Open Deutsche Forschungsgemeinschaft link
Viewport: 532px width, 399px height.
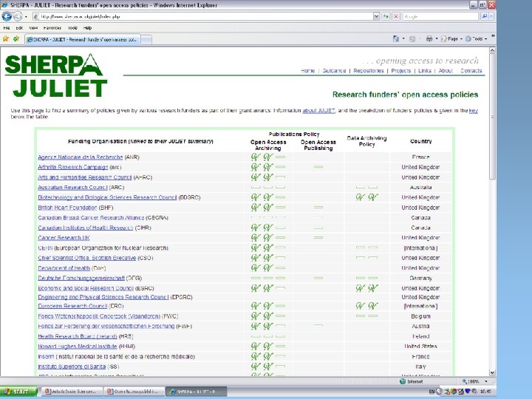click(81, 278)
